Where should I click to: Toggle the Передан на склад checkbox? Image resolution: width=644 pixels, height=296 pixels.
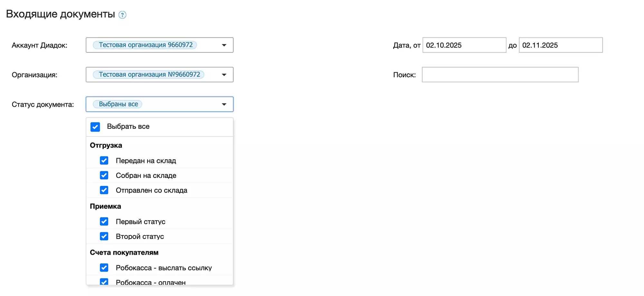click(x=104, y=161)
